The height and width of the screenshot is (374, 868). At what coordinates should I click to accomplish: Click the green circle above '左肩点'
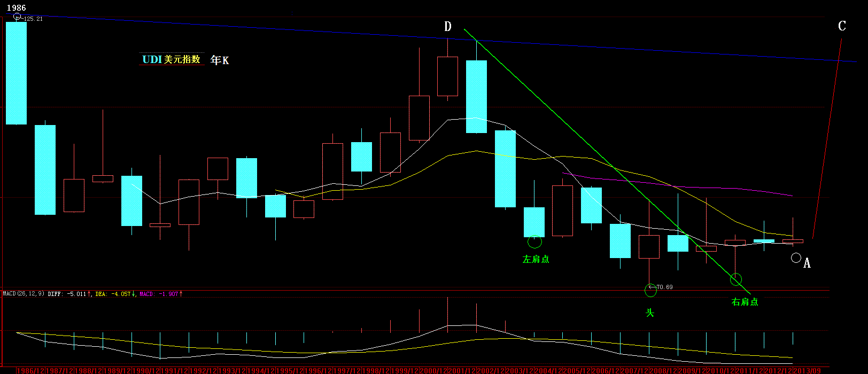click(534, 241)
